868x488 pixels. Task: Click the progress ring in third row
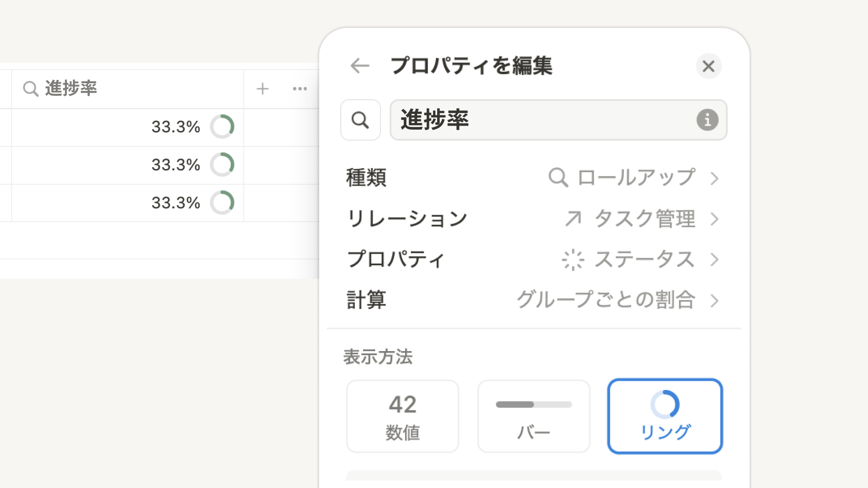coord(222,202)
